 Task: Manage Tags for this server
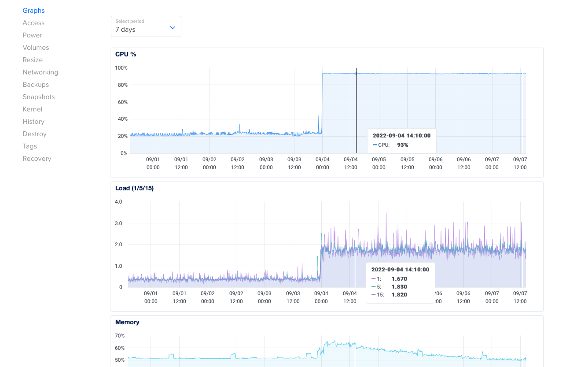point(29,146)
